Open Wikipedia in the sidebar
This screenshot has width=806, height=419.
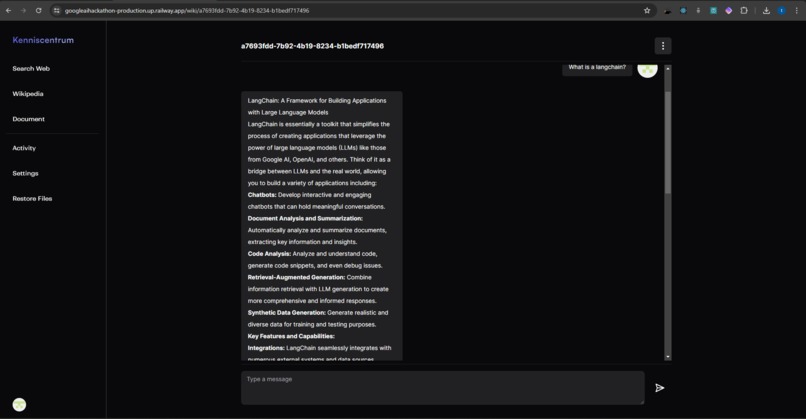point(28,94)
